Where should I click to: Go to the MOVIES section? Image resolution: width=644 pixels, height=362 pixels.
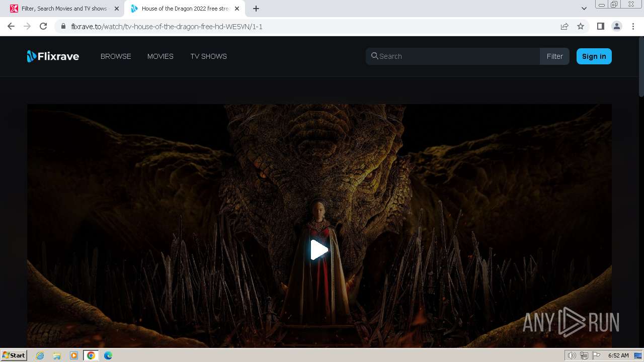(160, 56)
